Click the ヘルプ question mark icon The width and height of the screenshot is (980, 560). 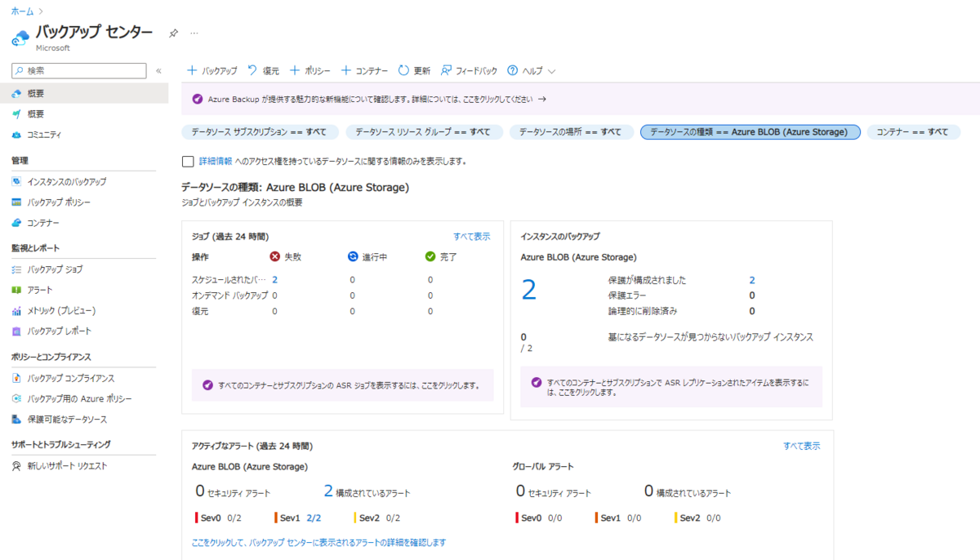[513, 71]
